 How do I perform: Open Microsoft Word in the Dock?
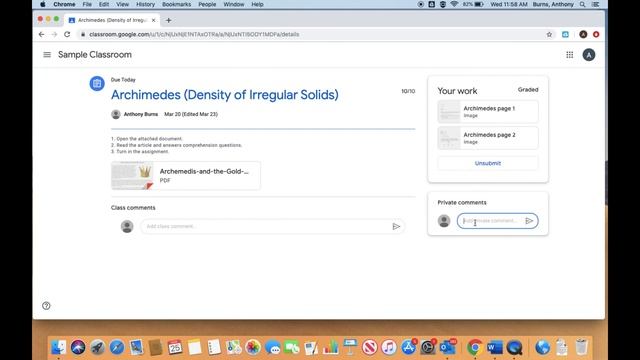point(494,347)
